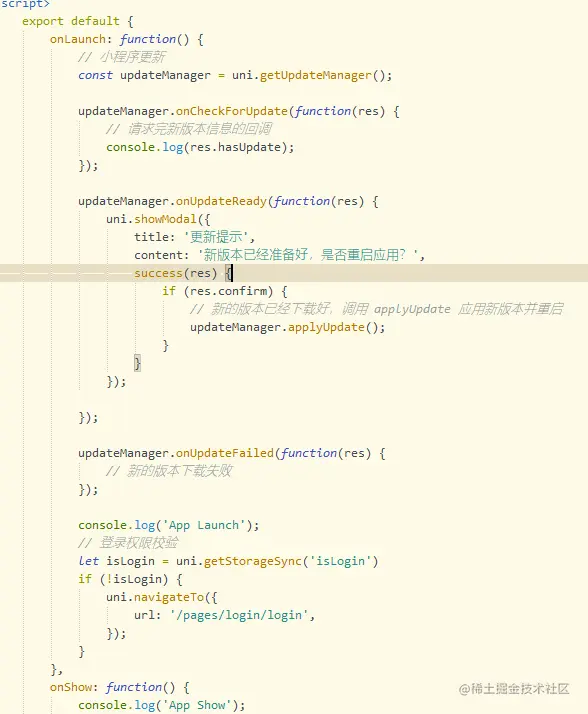Click the 'title:' property key

click(x=154, y=237)
